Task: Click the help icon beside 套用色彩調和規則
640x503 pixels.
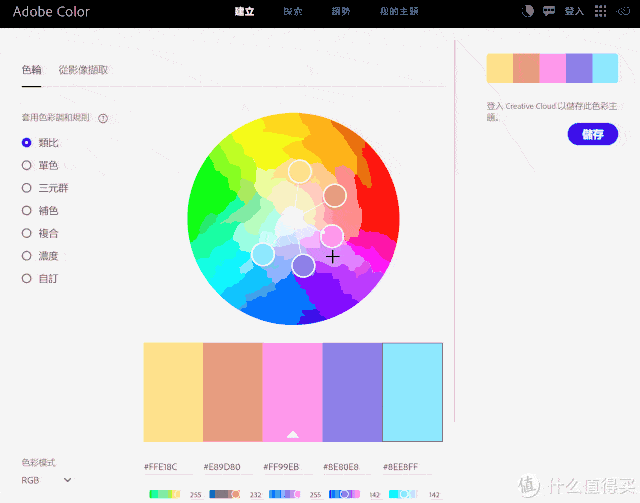Action: [103, 118]
